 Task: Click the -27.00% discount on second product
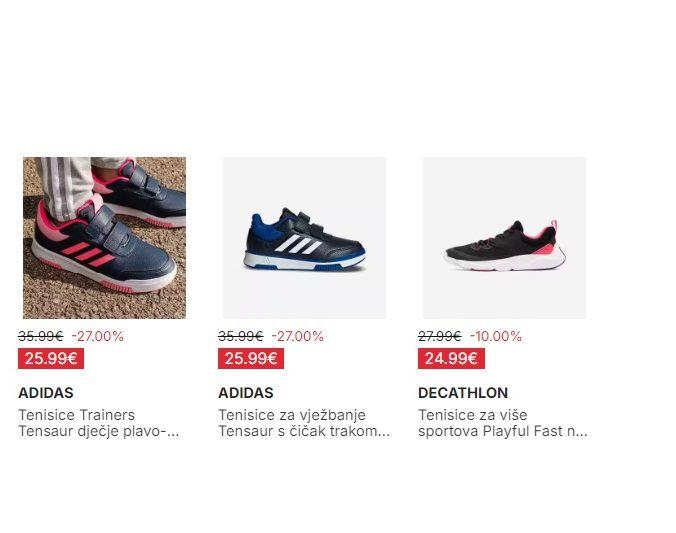tap(298, 336)
